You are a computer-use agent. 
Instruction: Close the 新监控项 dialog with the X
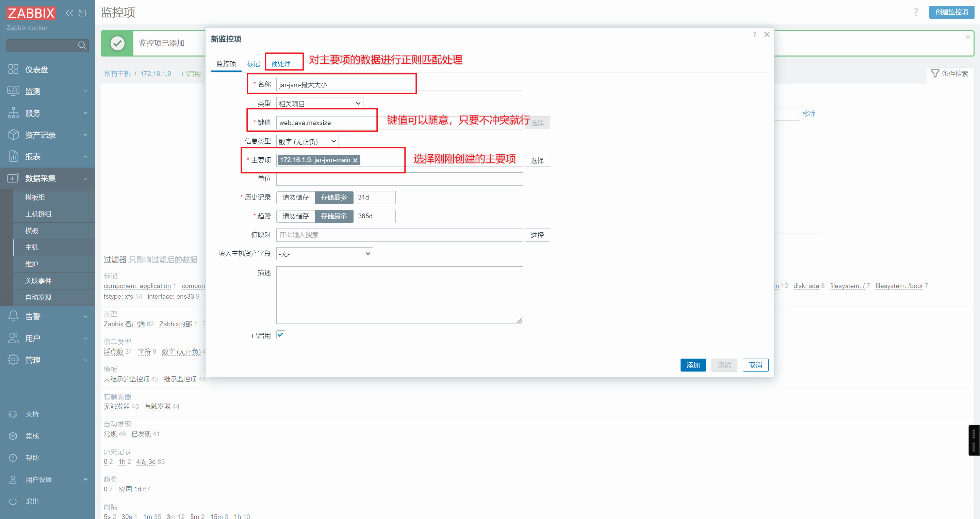(x=767, y=35)
